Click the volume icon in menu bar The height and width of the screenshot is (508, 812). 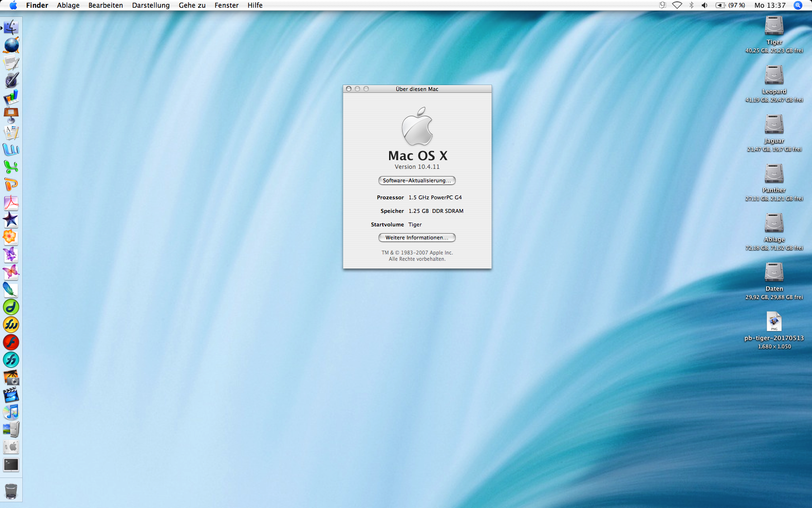pyautogui.click(x=705, y=5)
